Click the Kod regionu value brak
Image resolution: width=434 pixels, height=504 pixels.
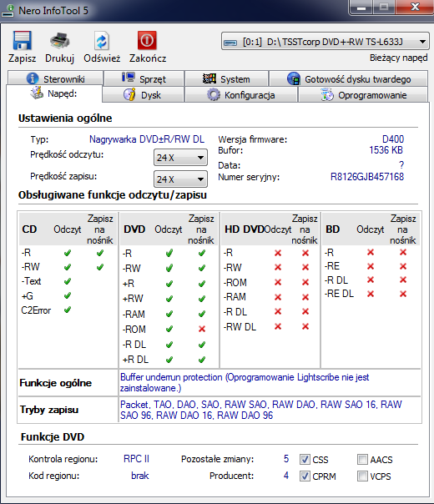point(140,476)
